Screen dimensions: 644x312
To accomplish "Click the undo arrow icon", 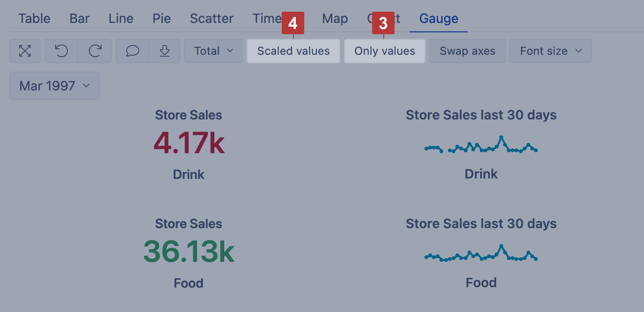I will [x=61, y=51].
